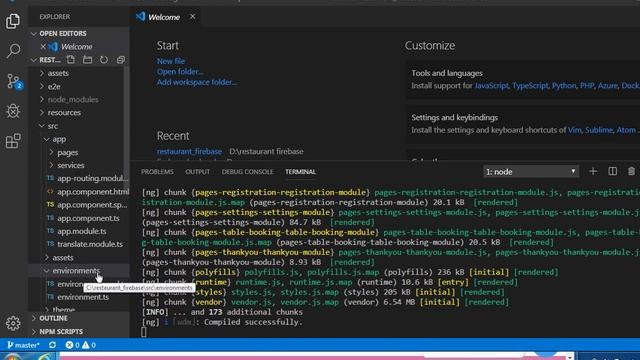The height and width of the screenshot is (360, 640).
Task: Create a new terminal with plus icon
Action: tap(593, 171)
